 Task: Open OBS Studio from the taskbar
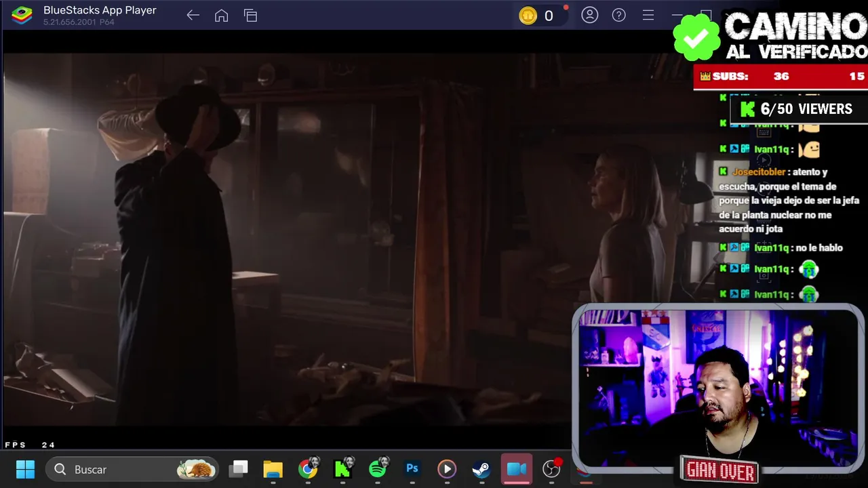pyautogui.click(x=552, y=468)
